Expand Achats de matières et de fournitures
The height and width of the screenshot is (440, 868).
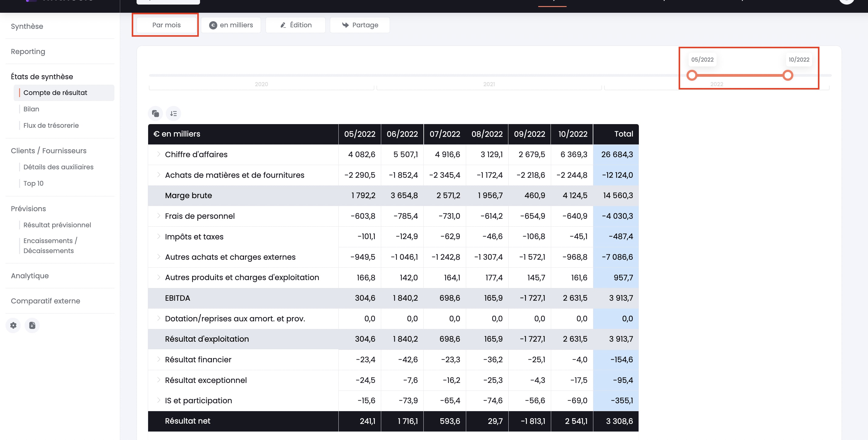[x=159, y=175]
